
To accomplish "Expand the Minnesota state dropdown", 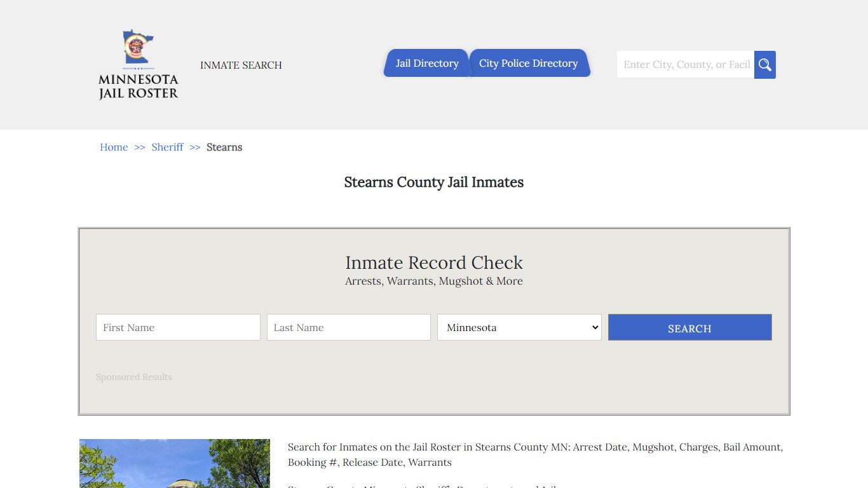I will pyautogui.click(x=519, y=327).
